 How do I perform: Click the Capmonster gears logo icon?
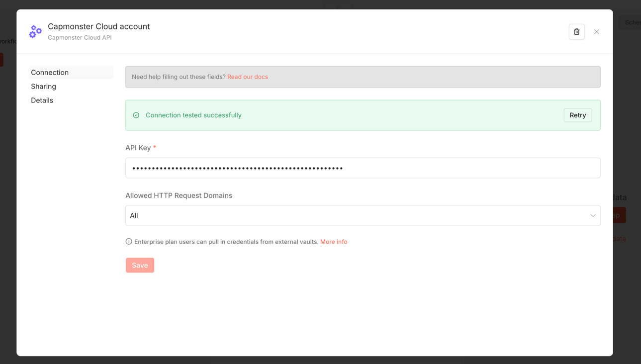(35, 32)
